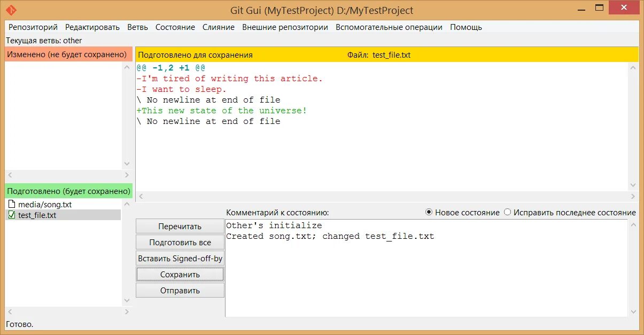Screen dimensions: 644x335
Task: Click the Текущая ветвь: other label
Action: pyautogui.click(x=44, y=41)
